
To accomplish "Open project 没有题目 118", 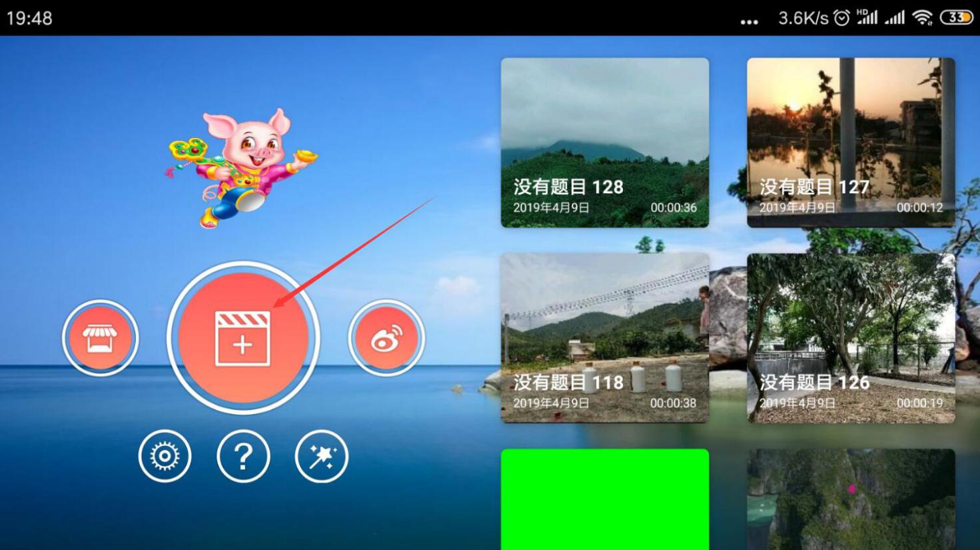I will coord(605,338).
